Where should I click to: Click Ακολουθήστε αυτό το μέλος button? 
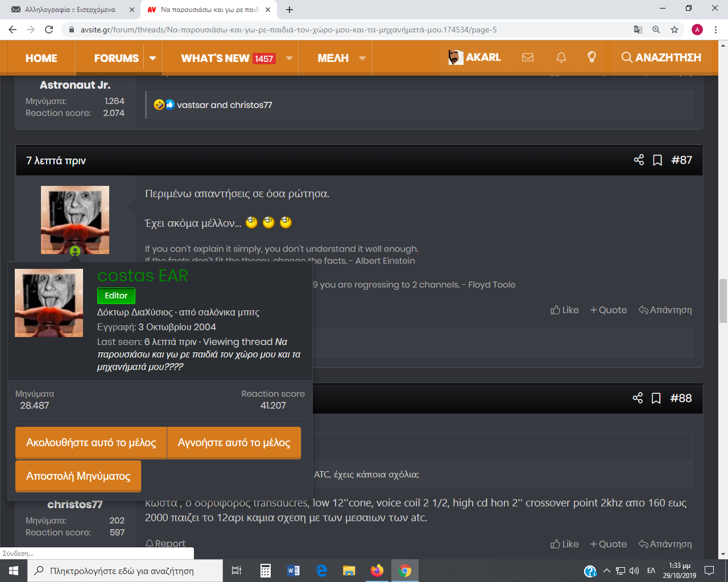(91, 443)
